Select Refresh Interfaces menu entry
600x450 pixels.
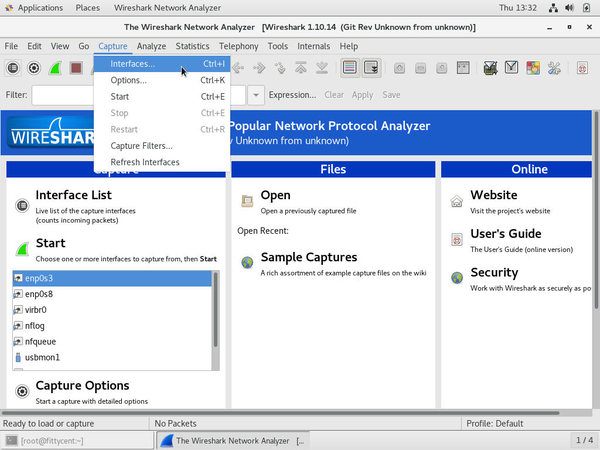[162, 162]
